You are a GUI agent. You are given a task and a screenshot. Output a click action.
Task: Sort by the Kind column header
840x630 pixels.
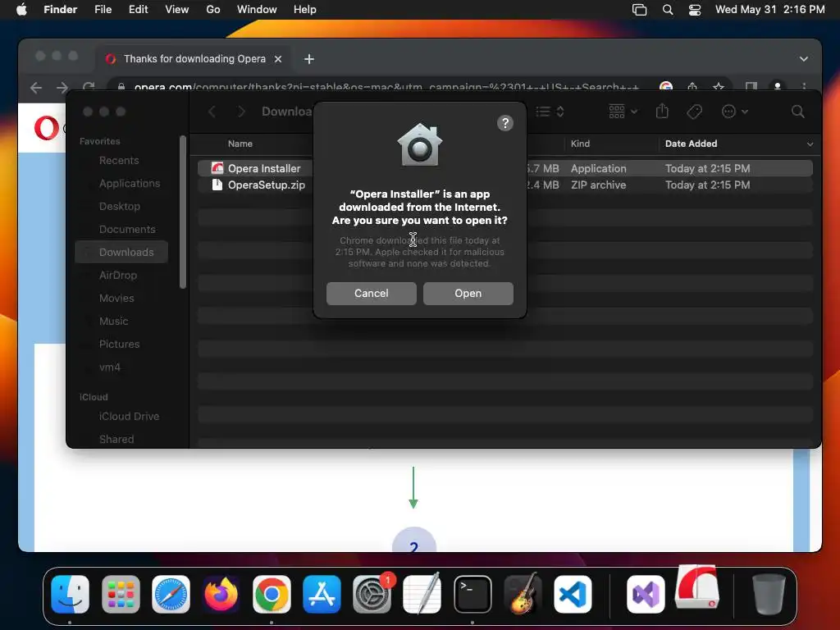(x=580, y=144)
